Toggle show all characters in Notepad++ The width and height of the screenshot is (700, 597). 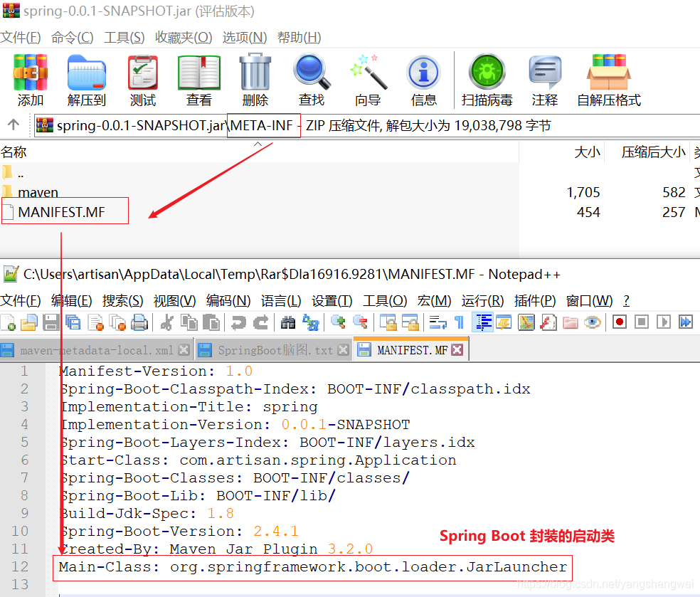tap(457, 322)
